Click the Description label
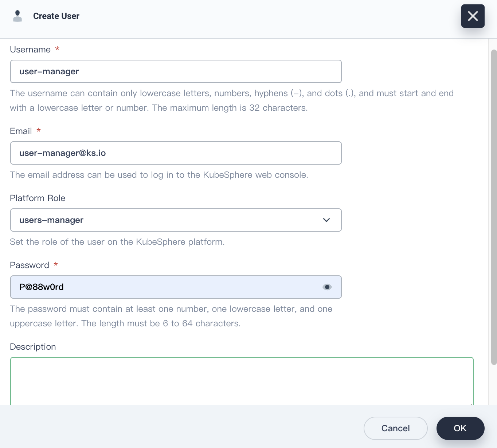The image size is (497, 448). 33,347
